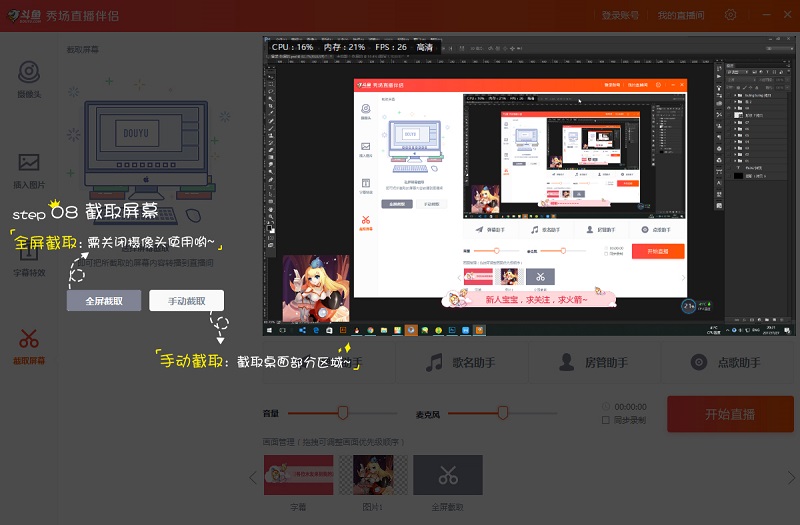Image resolution: width=800 pixels, height=525 pixels.
Task: Select the 字幕 subtitle scene thumbnail
Action: [x=298, y=475]
